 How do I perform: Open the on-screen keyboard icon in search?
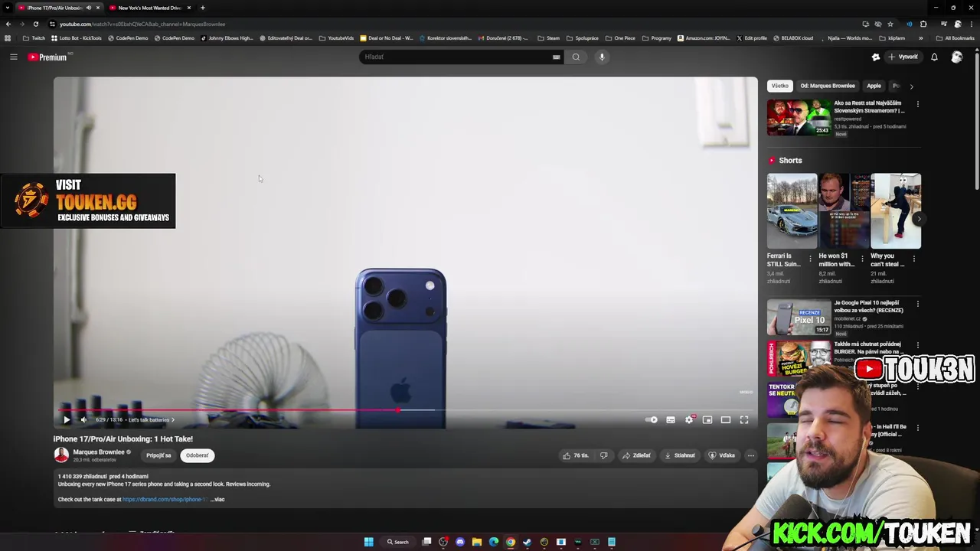pyautogui.click(x=557, y=57)
